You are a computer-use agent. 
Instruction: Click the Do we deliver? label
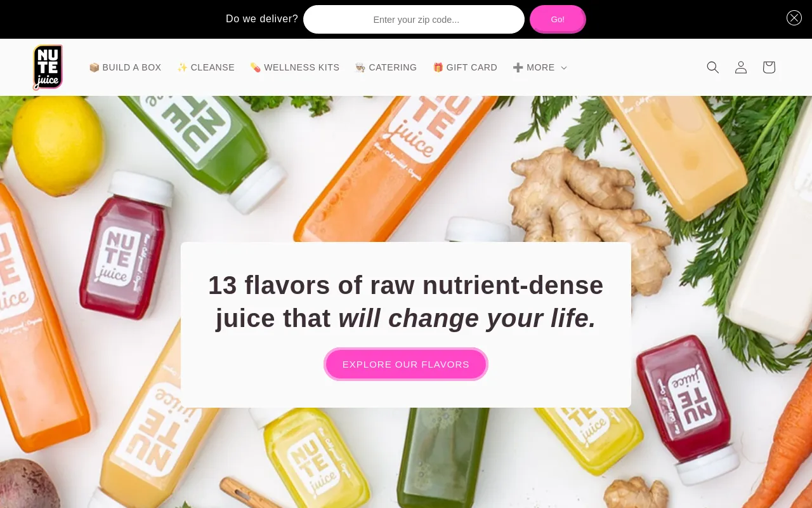click(262, 19)
